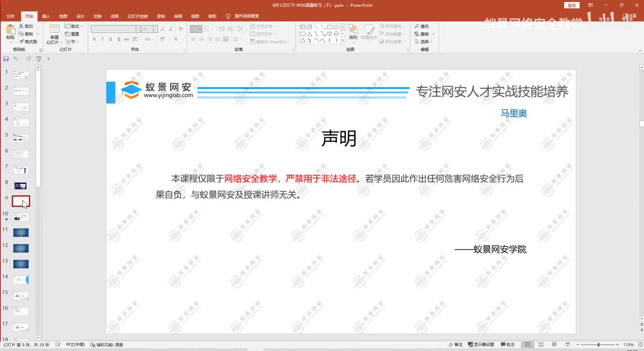Toggle center text alignment
The image size is (644, 351).
(201, 39)
